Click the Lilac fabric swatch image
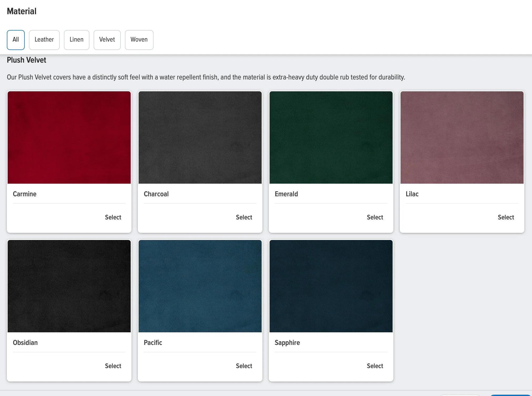The height and width of the screenshot is (396, 532). point(462,137)
